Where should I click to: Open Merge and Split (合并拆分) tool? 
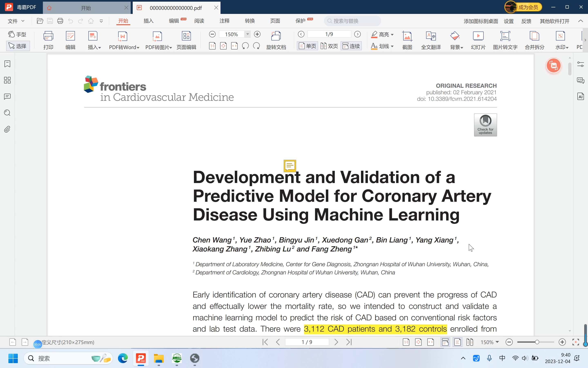(x=535, y=40)
